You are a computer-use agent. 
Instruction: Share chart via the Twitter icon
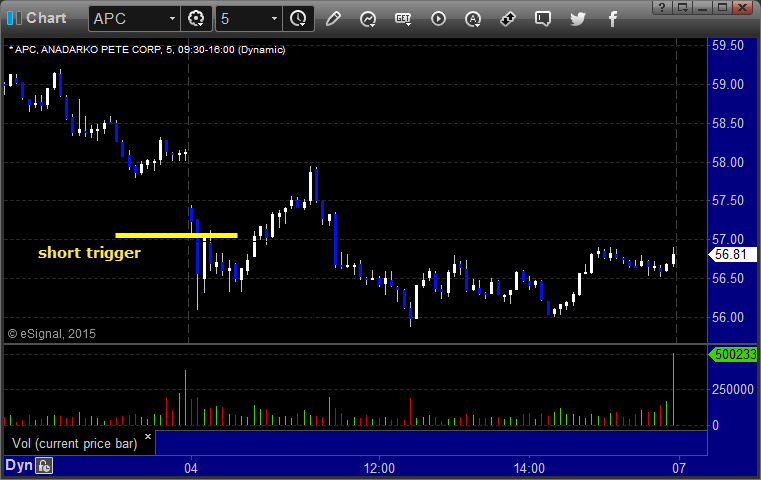[x=578, y=19]
